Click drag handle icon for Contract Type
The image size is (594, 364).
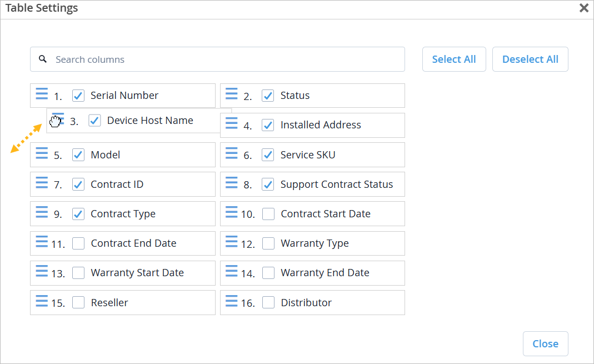click(x=42, y=212)
